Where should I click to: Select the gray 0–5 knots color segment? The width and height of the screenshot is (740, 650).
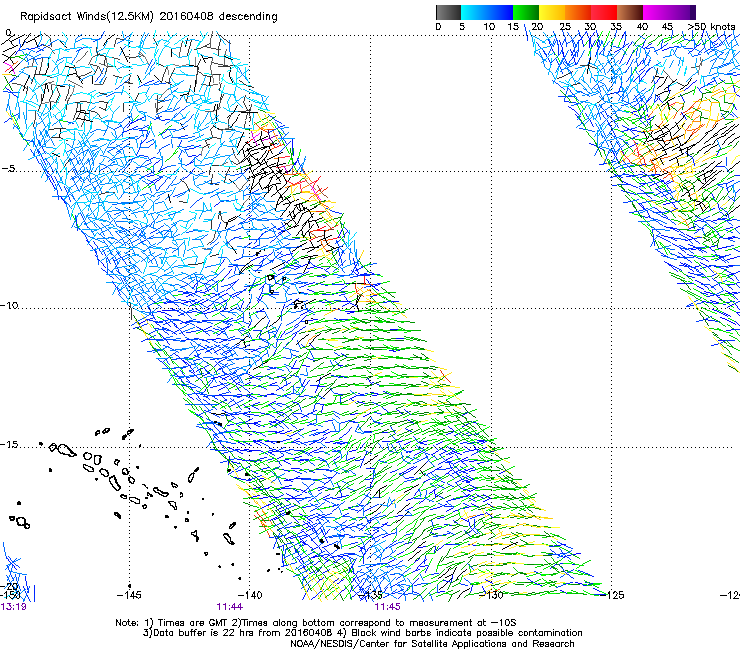point(448,12)
